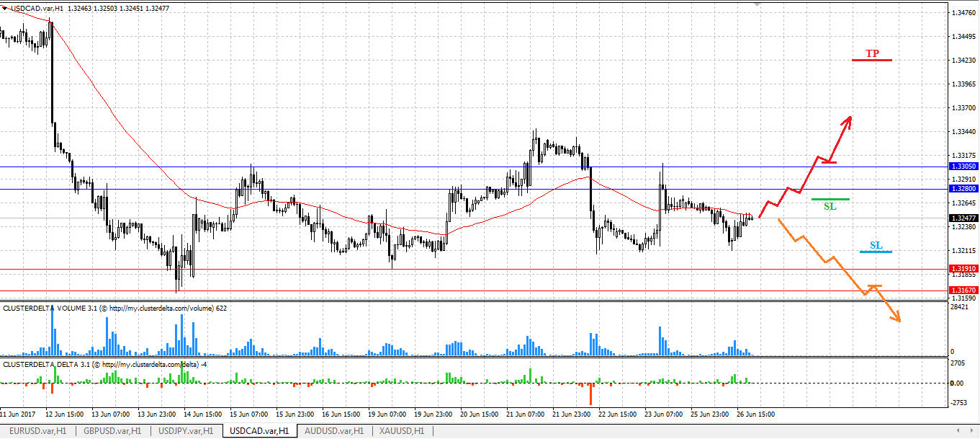The image size is (980, 439).
Task: Switch to the GBPUSD.var,H1 chart tab
Action: click(x=112, y=430)
